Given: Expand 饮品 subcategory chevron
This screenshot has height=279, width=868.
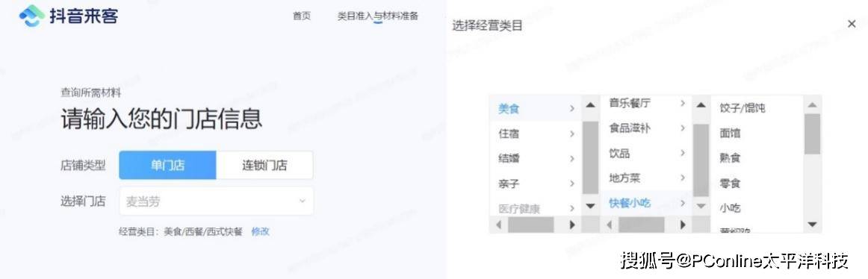Looking at the screenshot, I should click(x=683, y=153).
